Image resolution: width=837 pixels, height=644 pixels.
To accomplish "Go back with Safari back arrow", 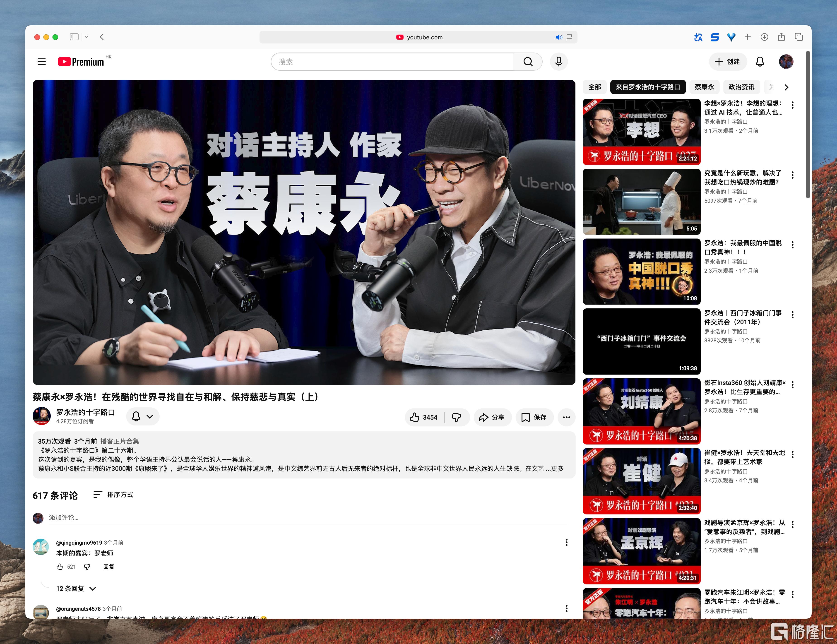I will [x=101, y=37].
